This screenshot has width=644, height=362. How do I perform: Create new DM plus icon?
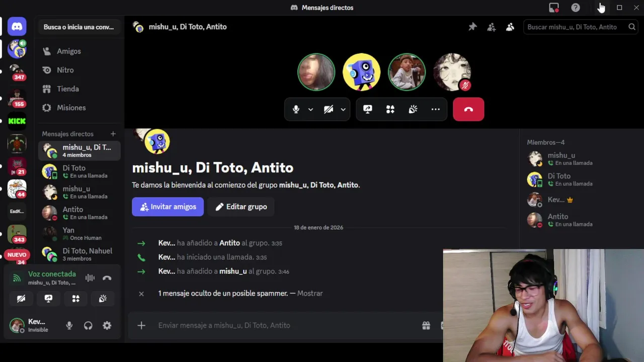(x=113, y=134)
